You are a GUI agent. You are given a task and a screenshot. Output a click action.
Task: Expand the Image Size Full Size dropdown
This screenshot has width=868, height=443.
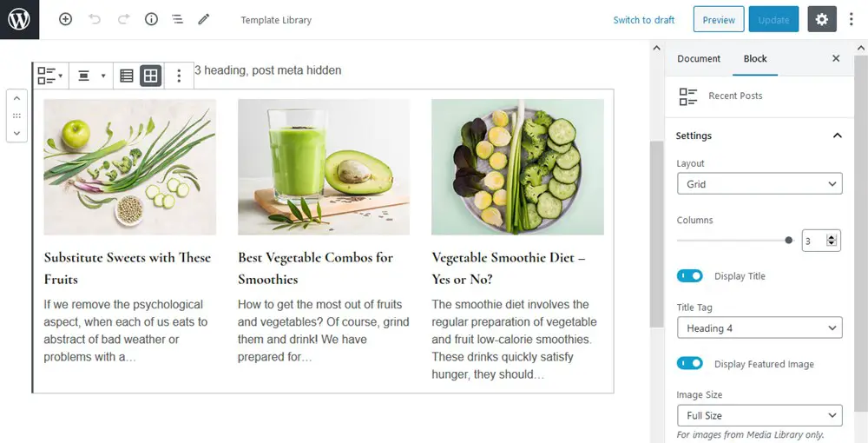(759, 415)
